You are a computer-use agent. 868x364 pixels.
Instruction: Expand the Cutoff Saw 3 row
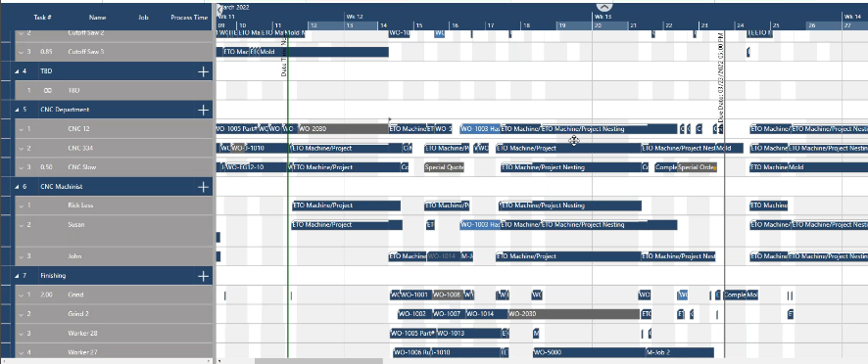click(21, 52)
